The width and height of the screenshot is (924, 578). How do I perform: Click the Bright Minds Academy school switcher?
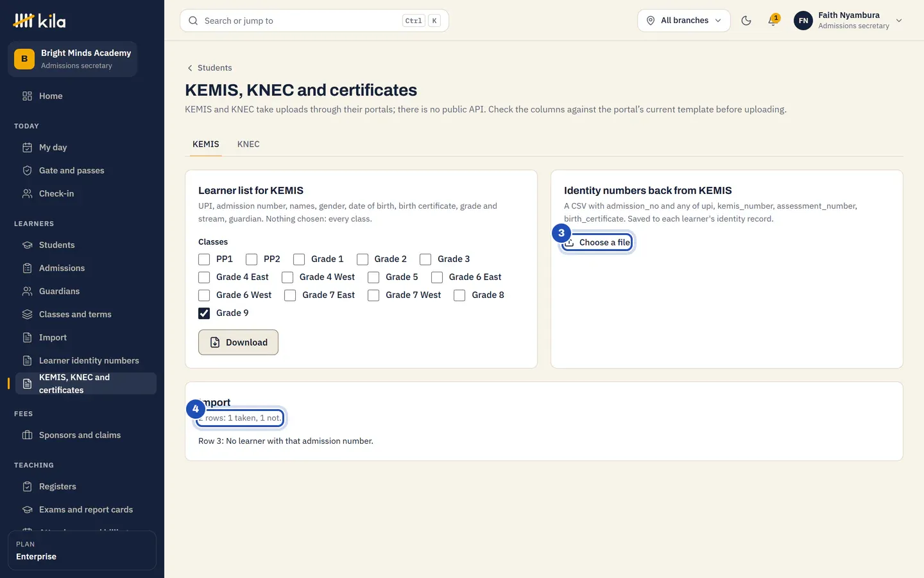[x=73, y=59]
